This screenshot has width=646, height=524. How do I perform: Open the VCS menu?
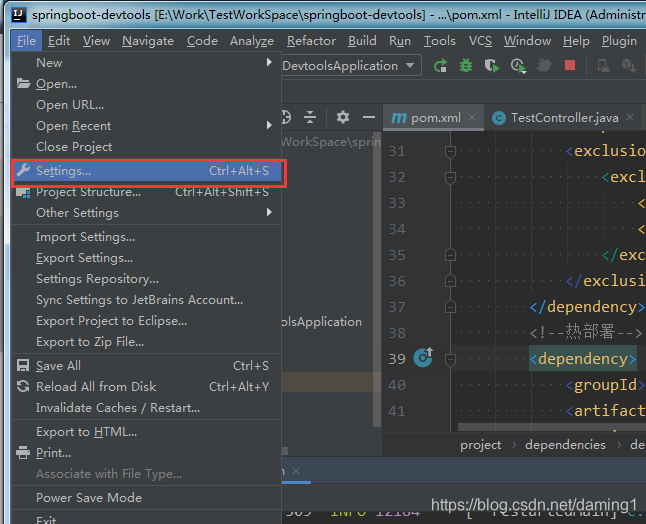click(x=480, y=41)
